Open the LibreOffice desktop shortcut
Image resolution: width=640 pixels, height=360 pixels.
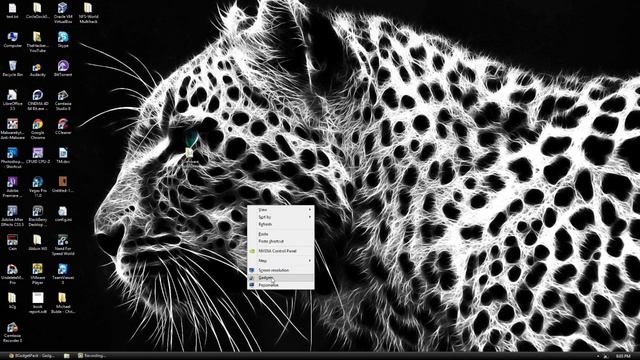tap(13, 100)
